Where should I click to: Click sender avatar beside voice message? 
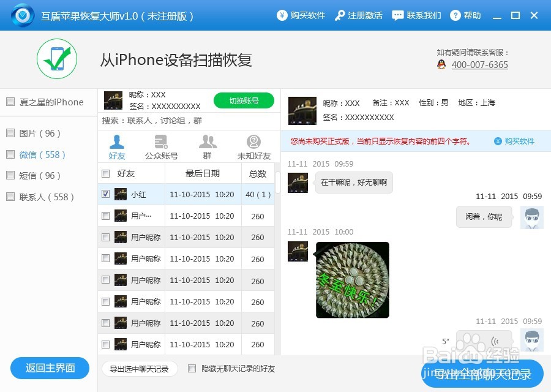click(x=532, y=340)
